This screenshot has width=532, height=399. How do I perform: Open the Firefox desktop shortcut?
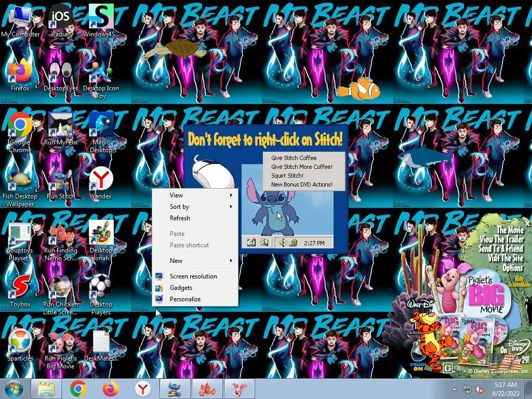click(x=20, y=75)
